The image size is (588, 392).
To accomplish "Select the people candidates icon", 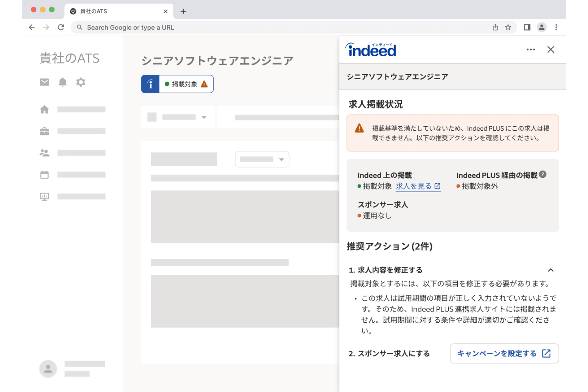I will click(44, 153).
